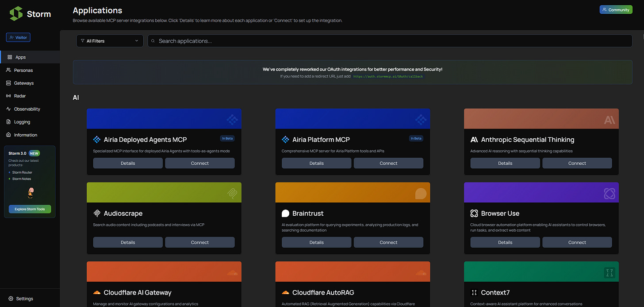The image size is (644, 307).
Task: Open Details for Audioscrape
Action: click(x=128, y=242)
